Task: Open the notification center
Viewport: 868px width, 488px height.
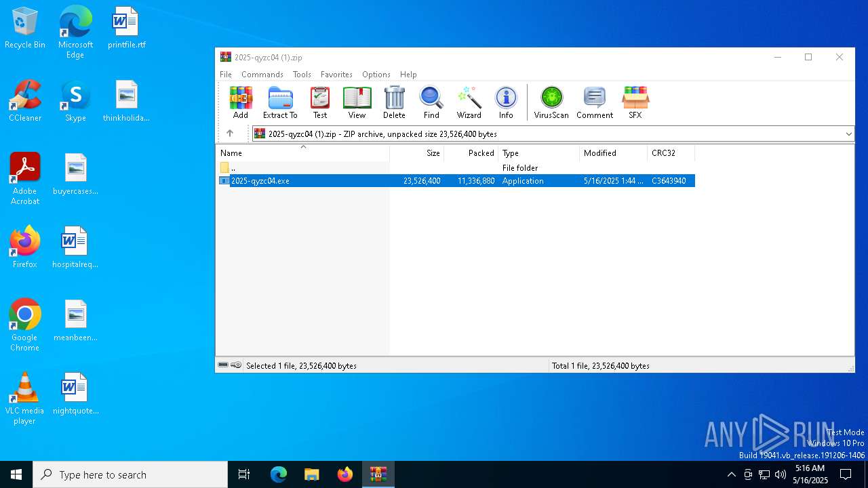Action: 846,474
